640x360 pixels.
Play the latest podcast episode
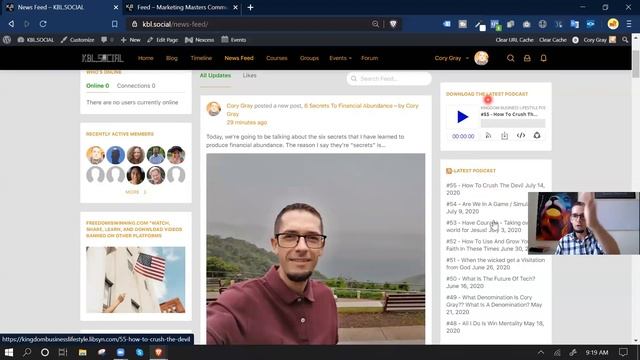click(x=462, y=117)
